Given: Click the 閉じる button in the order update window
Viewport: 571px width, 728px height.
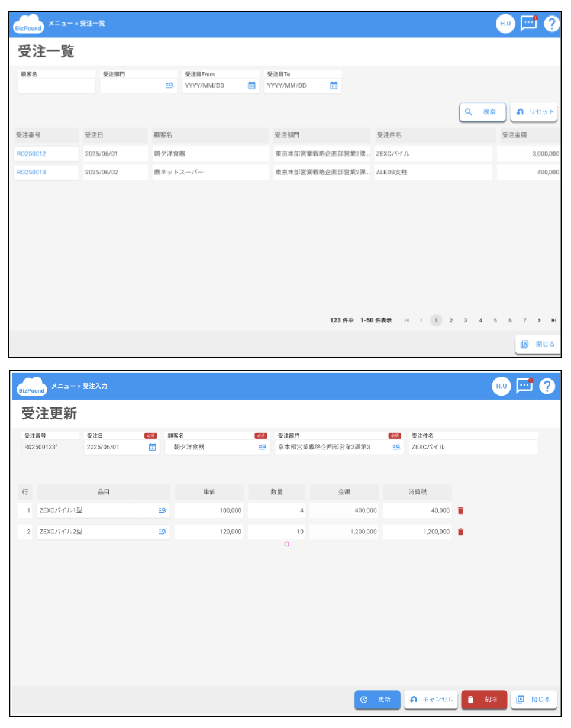Looking at the screenshot, I should coord(534,700).
